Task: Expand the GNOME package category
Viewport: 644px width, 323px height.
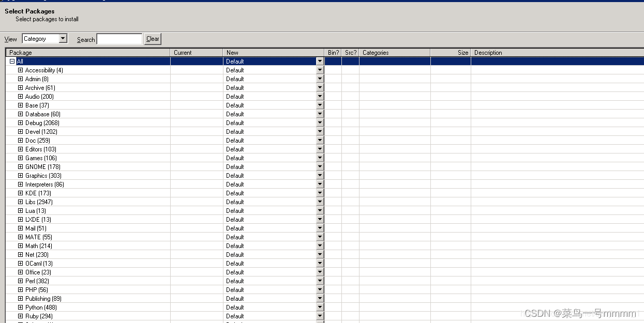Action: [20, 166]
